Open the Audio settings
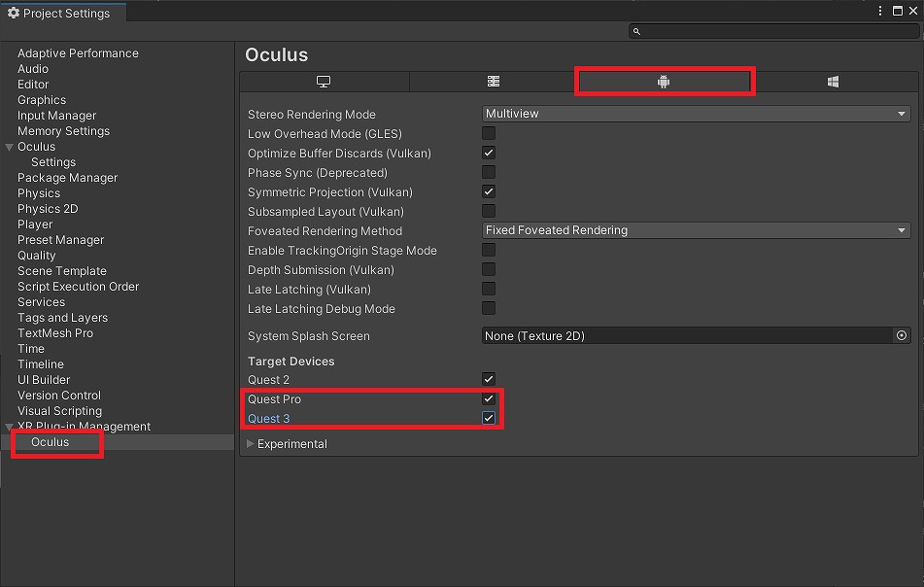Screen dimensions: 924x587 pyautogui.click(x=33, y=69)
